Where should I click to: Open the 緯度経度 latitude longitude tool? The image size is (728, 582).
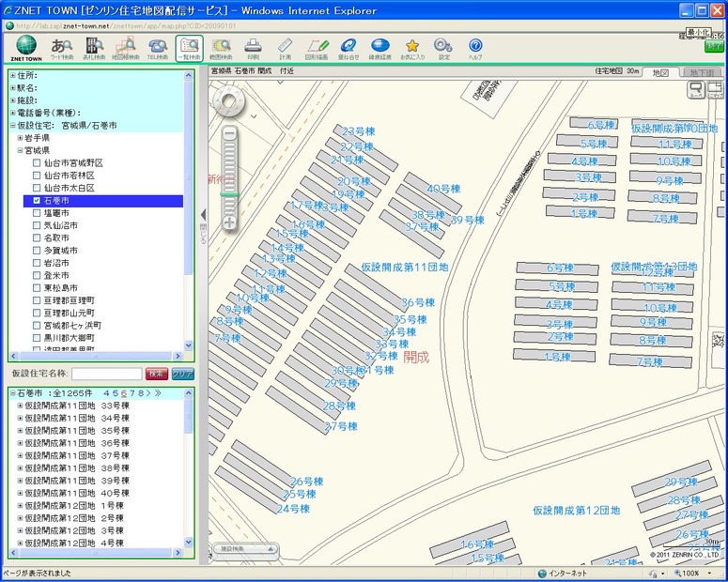point(379,49)
